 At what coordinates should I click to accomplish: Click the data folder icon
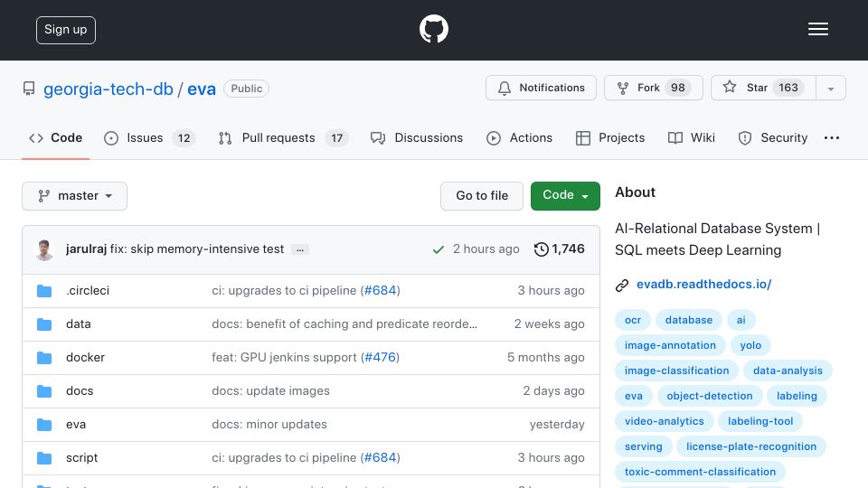point(44,324)
